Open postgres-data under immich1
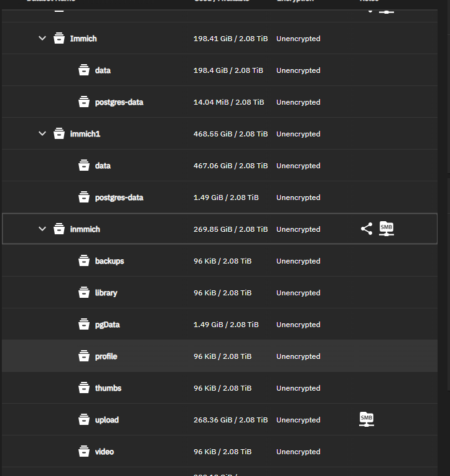Image resolution: width=450 pixels, height=476 pixels. point(119,198)
